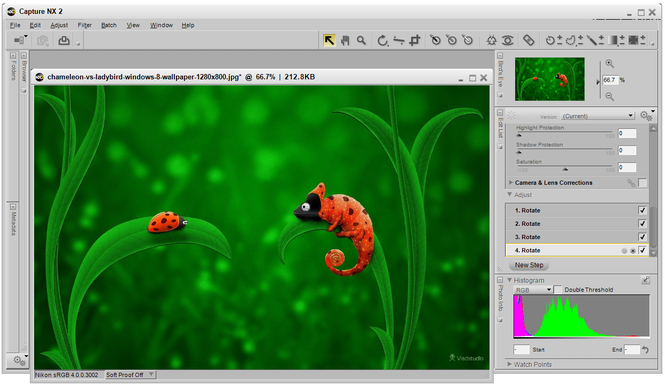Click the Bird's Eye zoom-in magnifier
665x385 pixels.
[609, 64]
